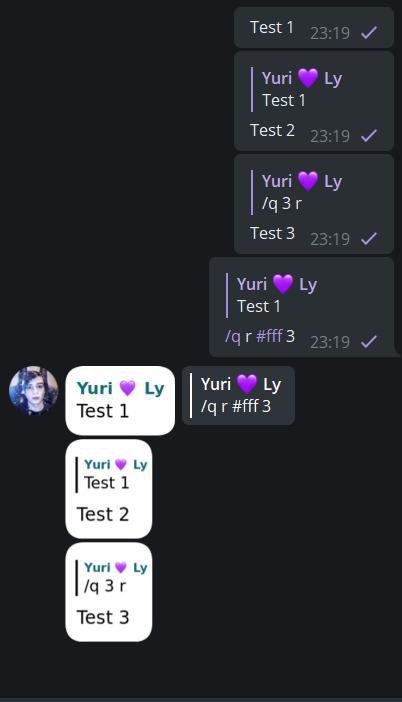Click the purple heart emoji in the Test 2 reply header

click(x=308, y=78)
